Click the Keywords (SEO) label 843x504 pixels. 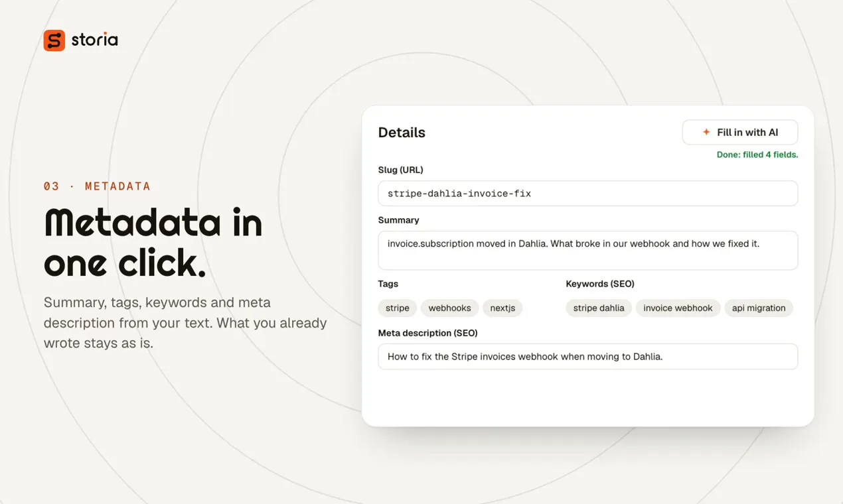(600, 284)
